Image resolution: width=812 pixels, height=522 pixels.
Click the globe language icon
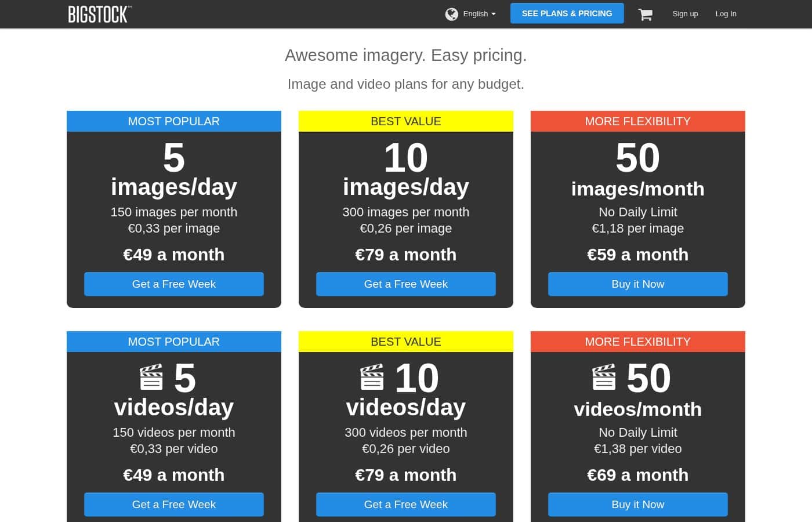tap(452, 14)
